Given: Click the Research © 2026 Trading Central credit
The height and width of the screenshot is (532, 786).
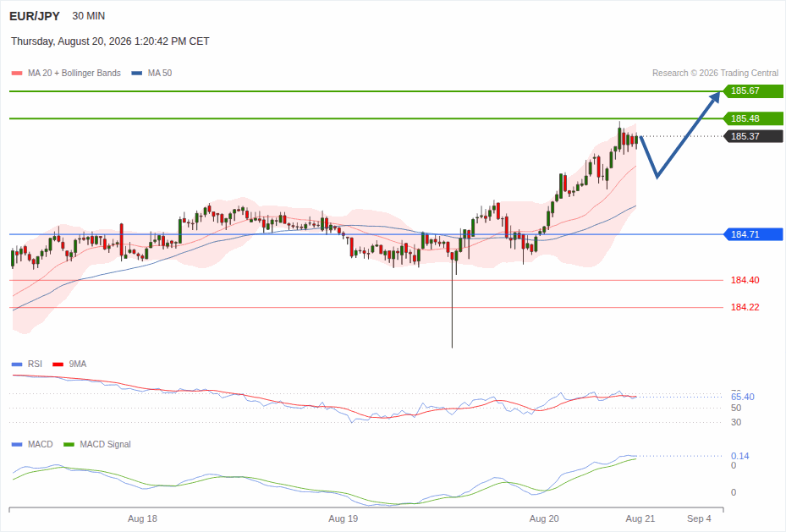Looking at the screenshot, I should click(x=715, y=73).
